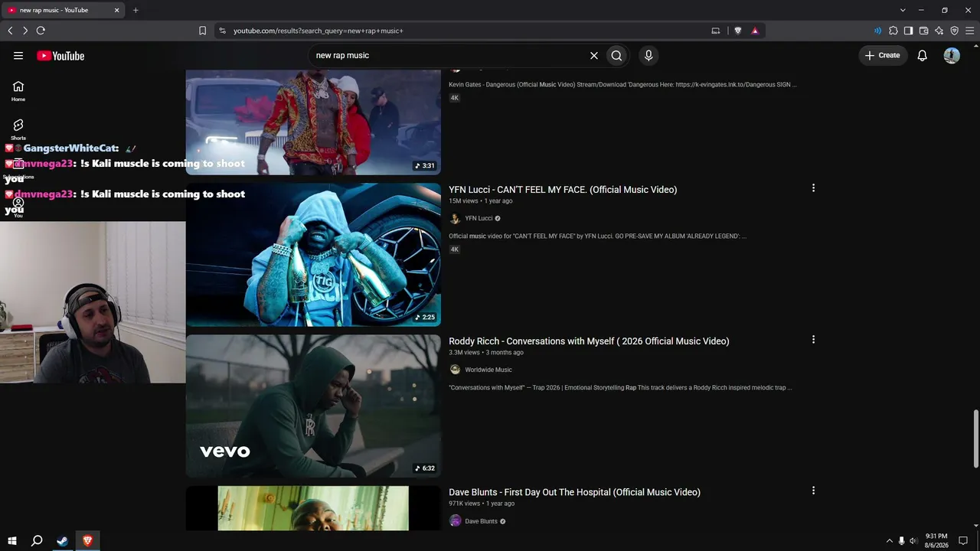The height and width of the screenshot is (551, 980).
Task: Play the Kevin Gates Dangerous video thumbnail
Action: (x=313, y=122)
